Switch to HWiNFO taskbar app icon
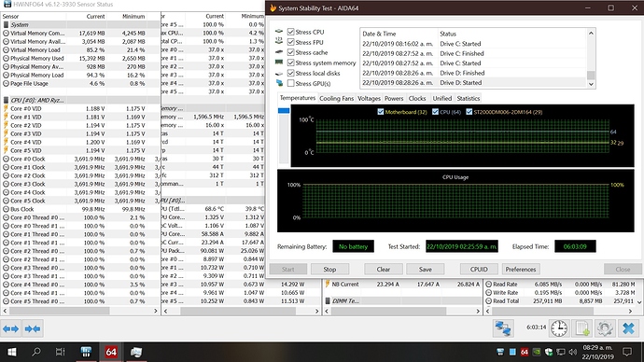644x362 pixels. pos(86,352)
